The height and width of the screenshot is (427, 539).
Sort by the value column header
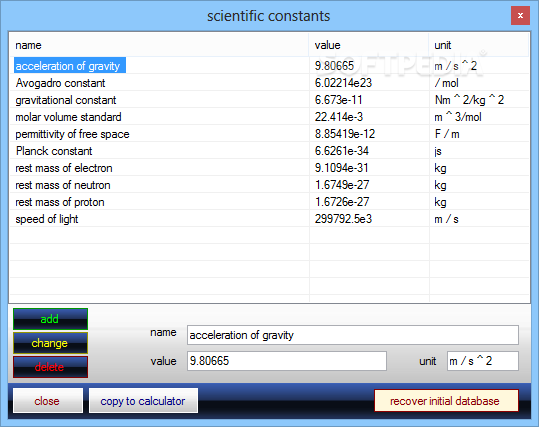(369, 45)
